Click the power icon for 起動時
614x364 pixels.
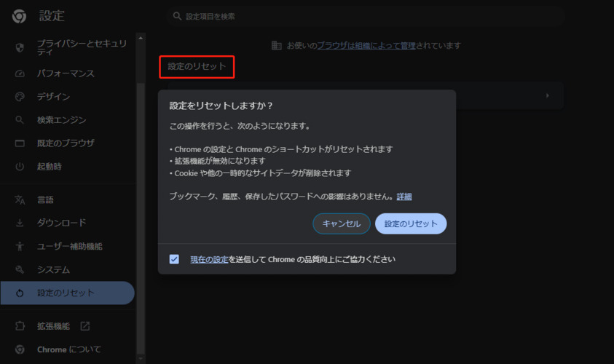[20, 167]
